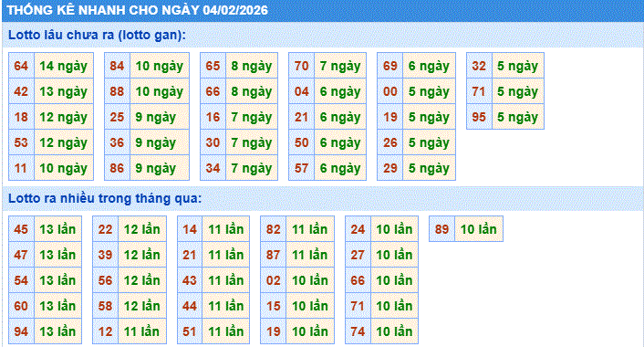Click number 58 in frequent lotto table

(105, 306)
